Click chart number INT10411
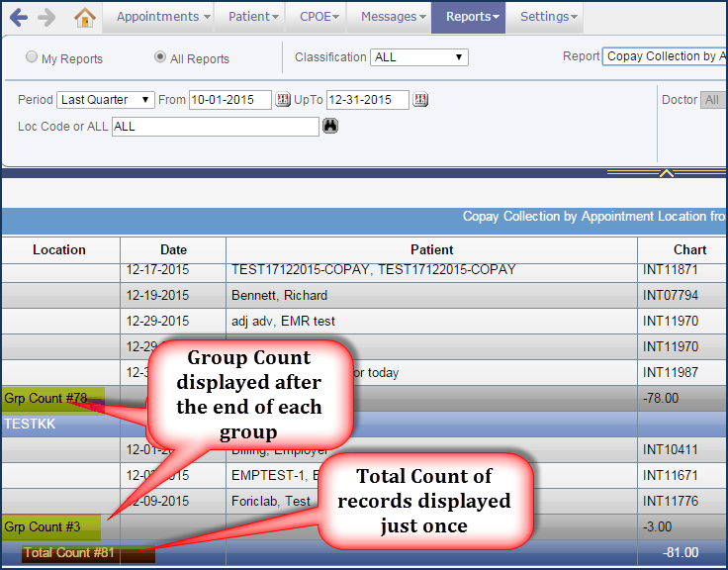 672,449
